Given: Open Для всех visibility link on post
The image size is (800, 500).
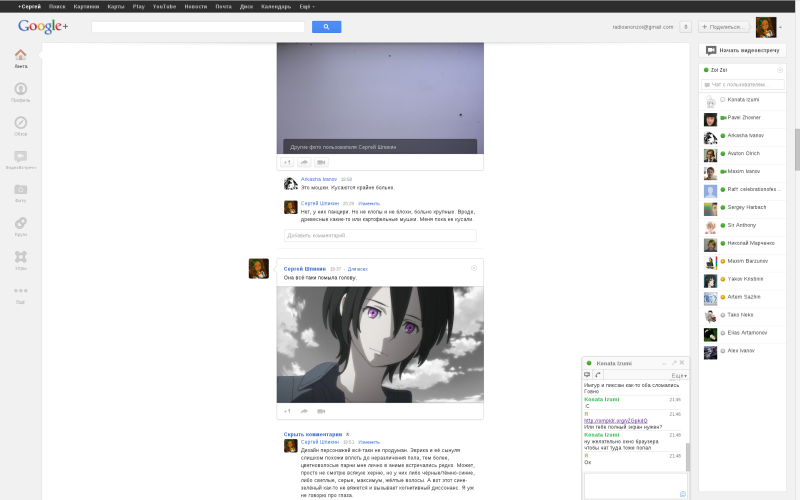Looking at the screenshot, I should [x=358, y=269].
